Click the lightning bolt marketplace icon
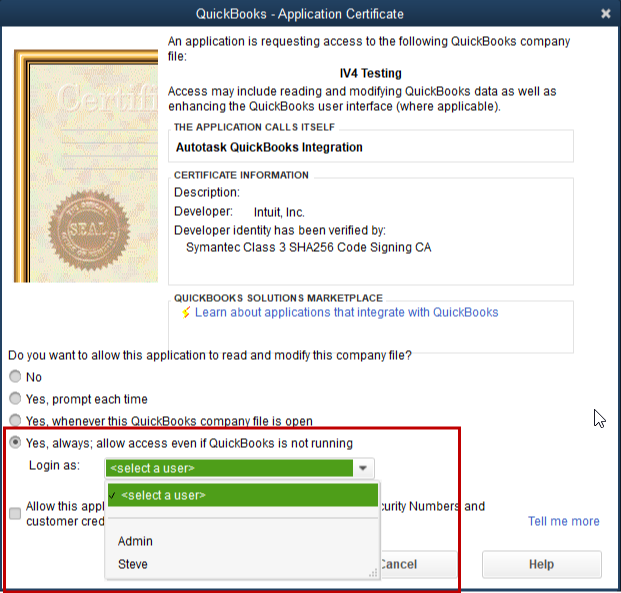Screen dimensions: 621x593 click(x=185, y=313)
